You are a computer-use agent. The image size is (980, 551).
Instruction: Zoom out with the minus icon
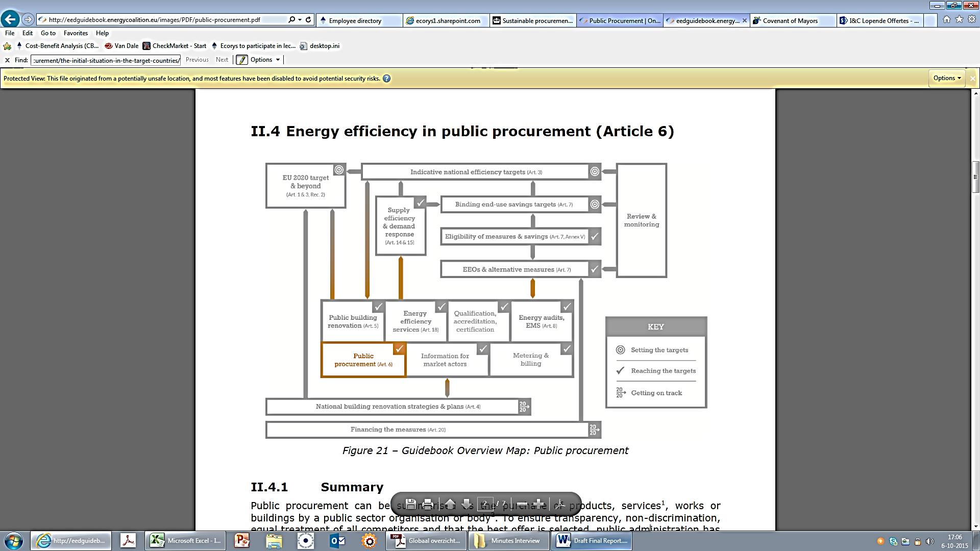[522, 504]
